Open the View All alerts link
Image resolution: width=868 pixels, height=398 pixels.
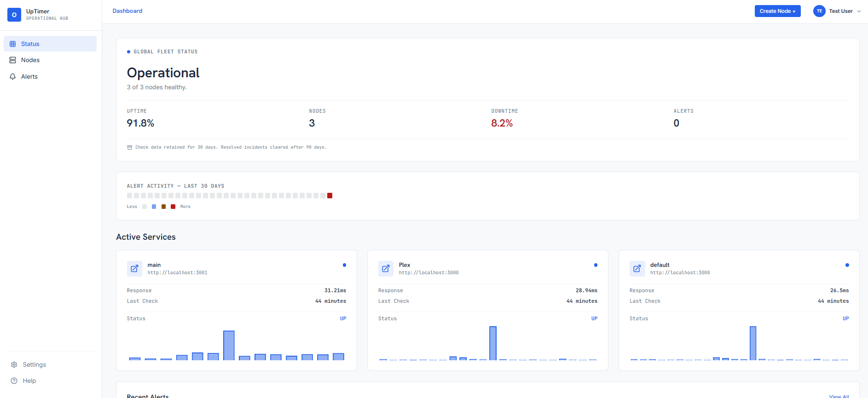(839, 396)
